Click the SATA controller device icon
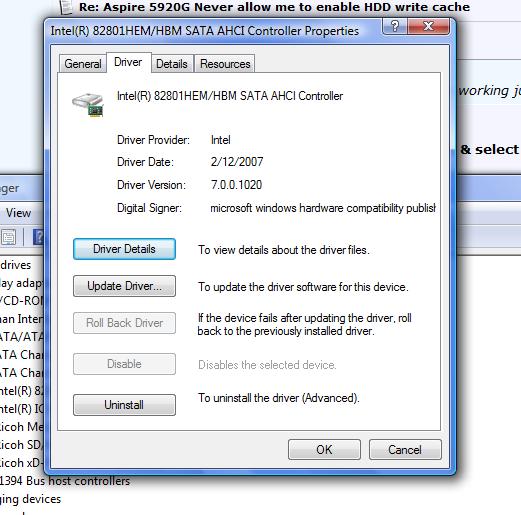This screenshot has height=515, width=521. coord(88,105)
